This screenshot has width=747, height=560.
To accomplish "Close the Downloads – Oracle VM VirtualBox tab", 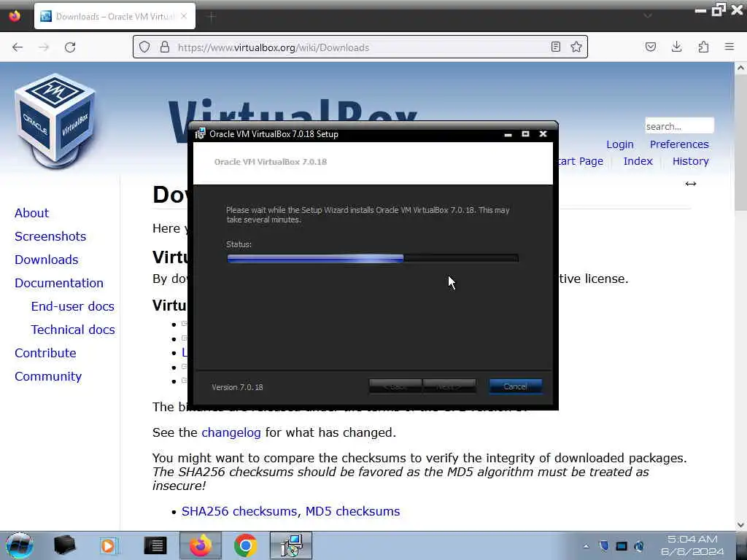I will [x=184, y=16].
